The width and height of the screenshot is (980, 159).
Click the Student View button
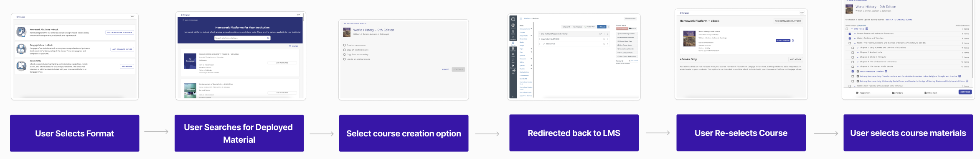(630, 18)
